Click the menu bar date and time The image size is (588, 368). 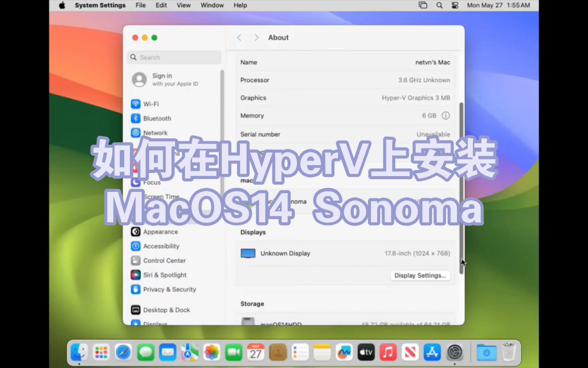(x=499, y=5)
